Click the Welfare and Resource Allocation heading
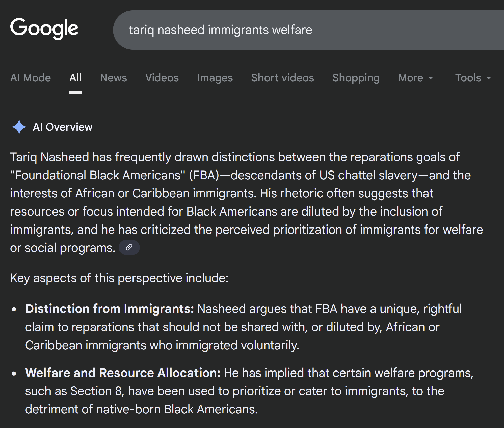 [x=123, y=373]
